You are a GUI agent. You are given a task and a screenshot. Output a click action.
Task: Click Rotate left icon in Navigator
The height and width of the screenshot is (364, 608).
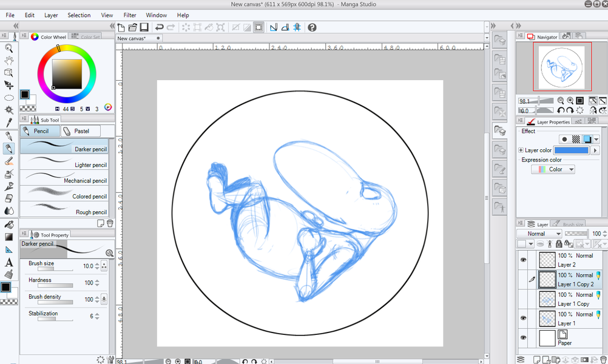[561, 110]
